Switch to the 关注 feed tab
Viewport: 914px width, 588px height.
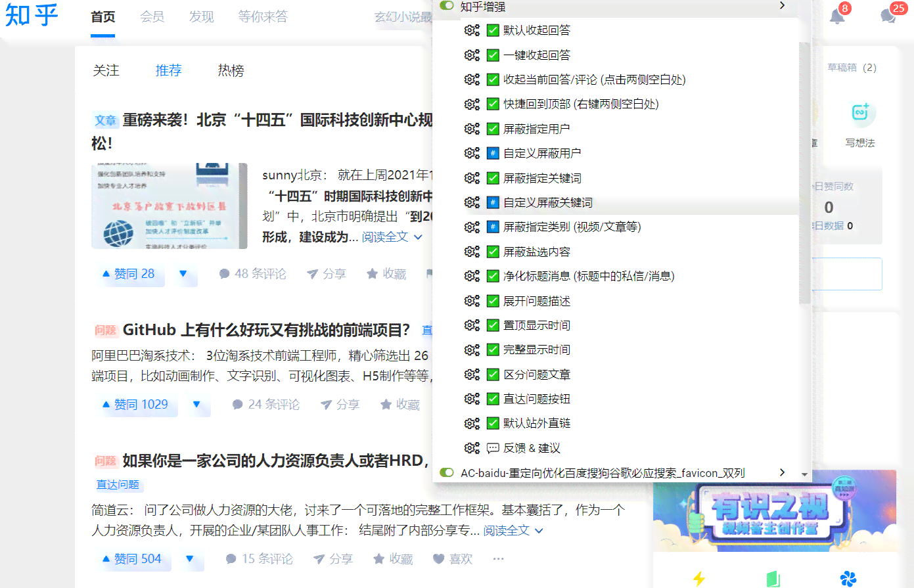(x=106, y=70)
